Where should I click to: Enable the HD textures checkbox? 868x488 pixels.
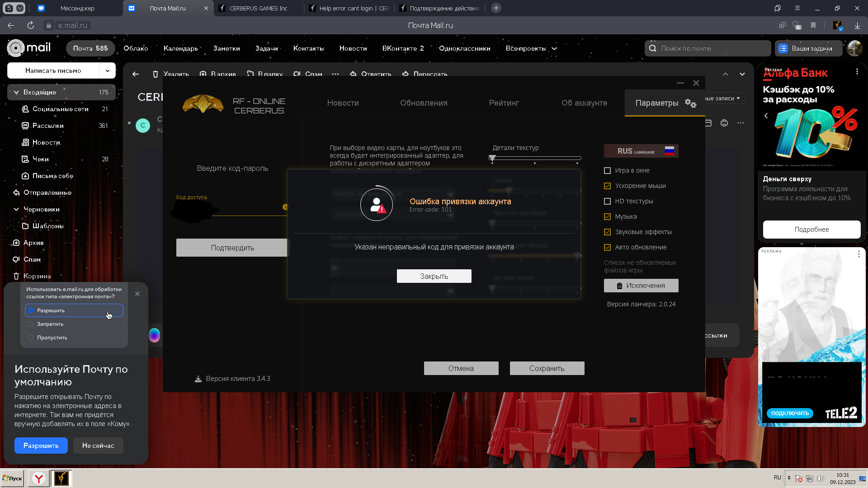[x=607, y=201]
